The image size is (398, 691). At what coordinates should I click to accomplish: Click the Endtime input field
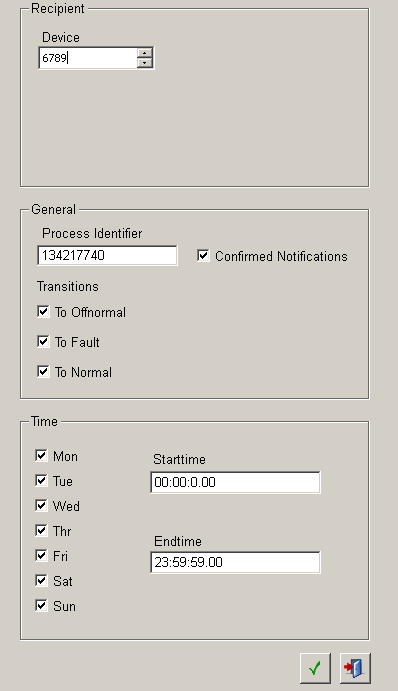[x=235, y=562]
